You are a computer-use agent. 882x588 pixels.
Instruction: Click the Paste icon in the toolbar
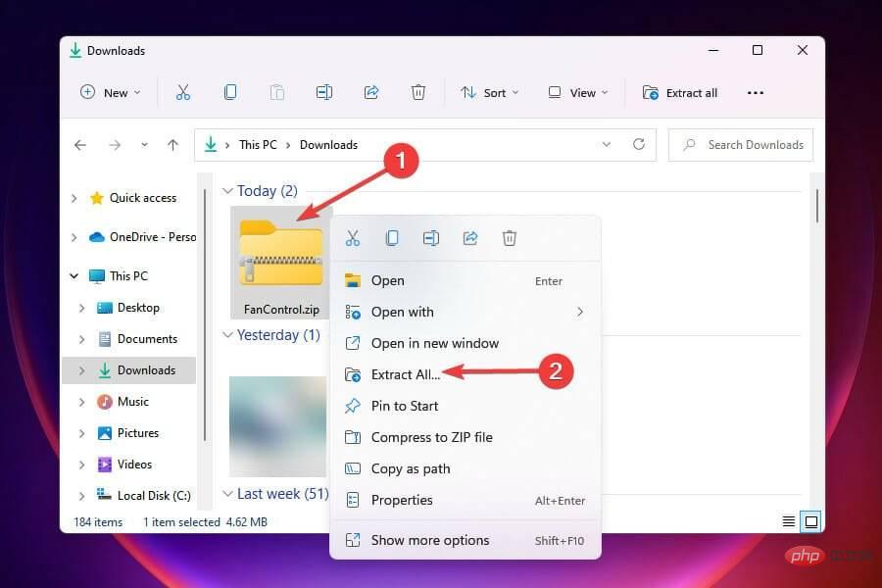coord(276,91)
